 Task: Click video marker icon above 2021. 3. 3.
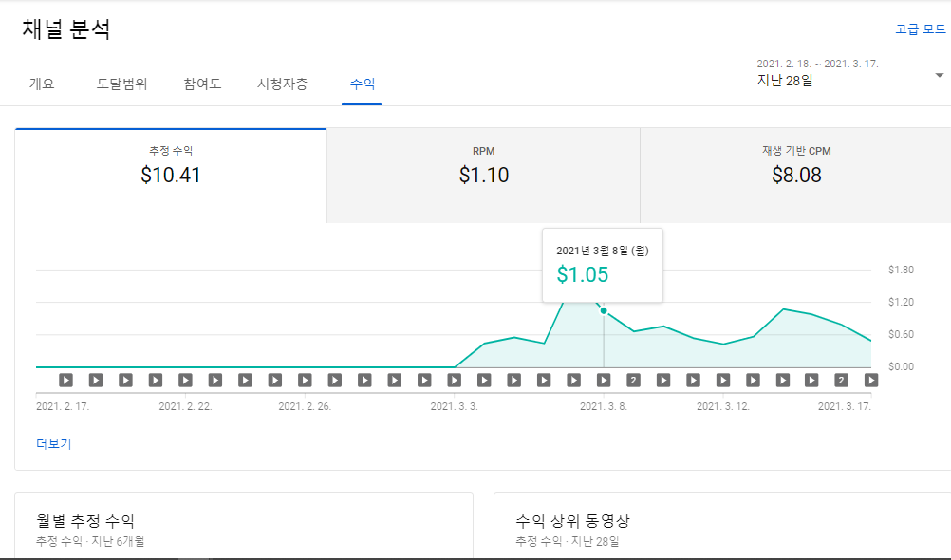pos(455,381)
